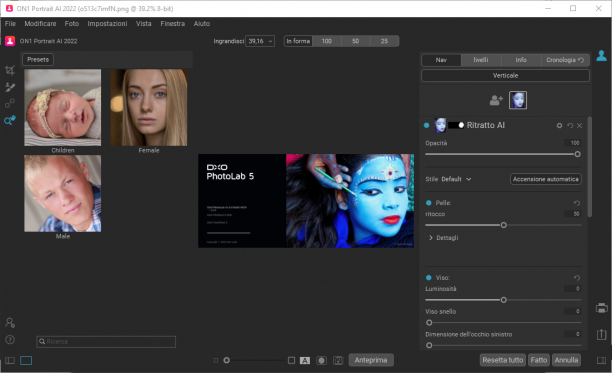Switch to the Info tab
The image size is (612, 373).
(521, 60)
